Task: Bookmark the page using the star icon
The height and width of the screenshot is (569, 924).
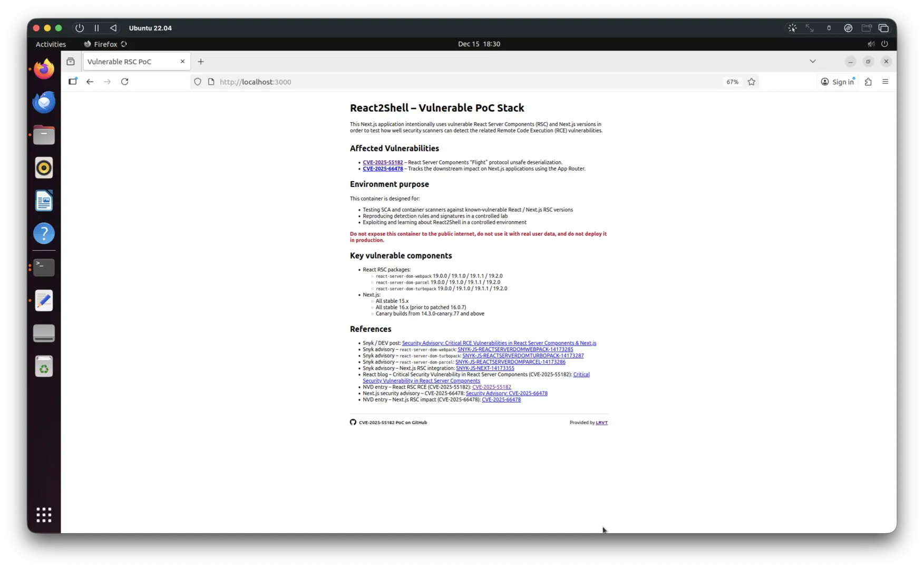Action: coord(752,82)
